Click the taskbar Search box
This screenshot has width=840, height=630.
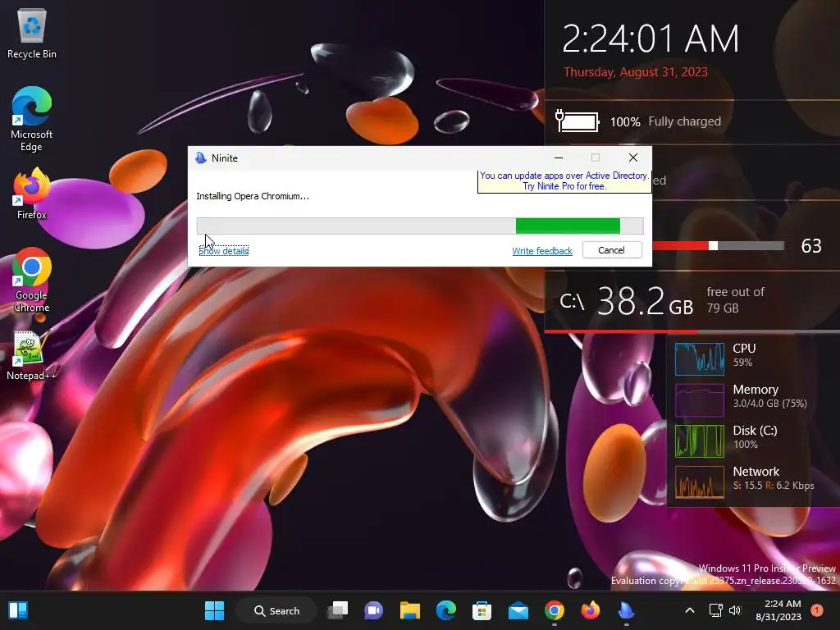276,610
